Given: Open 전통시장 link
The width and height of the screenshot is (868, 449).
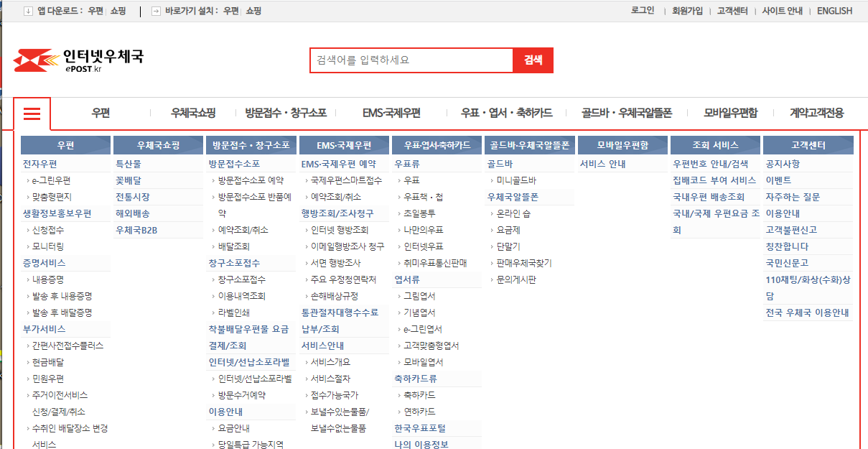Looking at the screenshot, I should coord(133,197).
